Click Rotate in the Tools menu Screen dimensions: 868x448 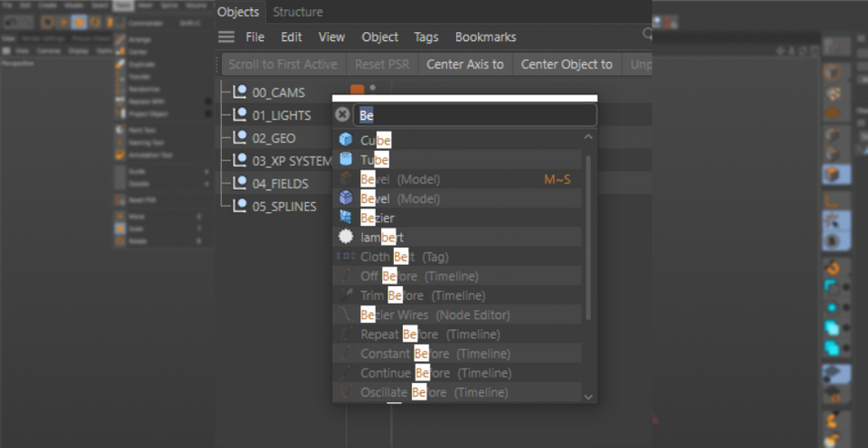pyautogui.click(x=137, y=241)
